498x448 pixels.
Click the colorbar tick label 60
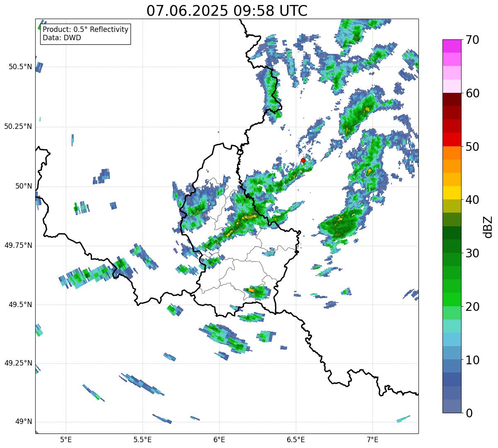(x=472, y=93)
